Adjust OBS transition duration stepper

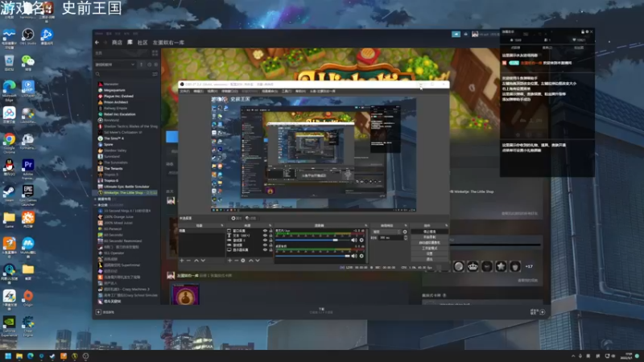(406, 237)
